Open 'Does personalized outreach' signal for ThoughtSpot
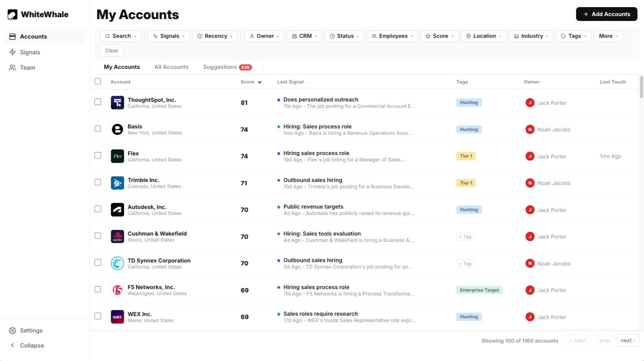 (321, 100)
